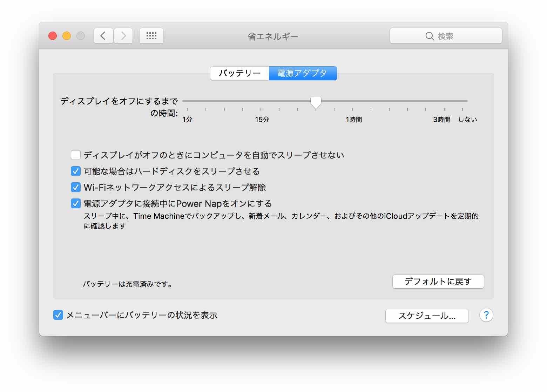Click the display-off slider thumb

[316, 102]
